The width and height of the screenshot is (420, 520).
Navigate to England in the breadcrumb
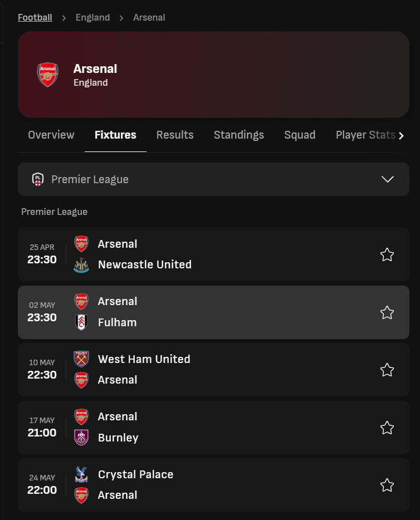click(93, 17)
